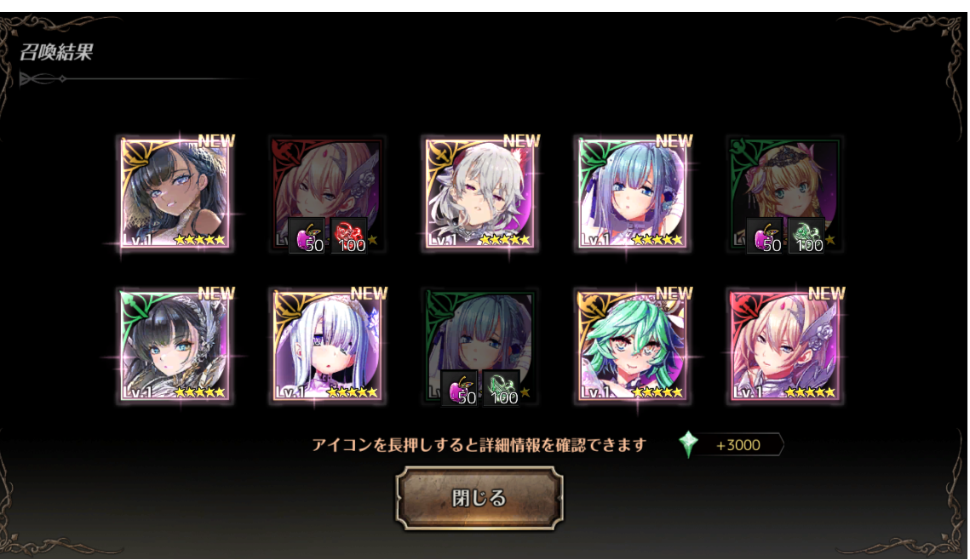Viewport: 970px width, 560px height.
Task: Select the dimmed blonde tiara green-frame card
Action: tap(786, 193)
